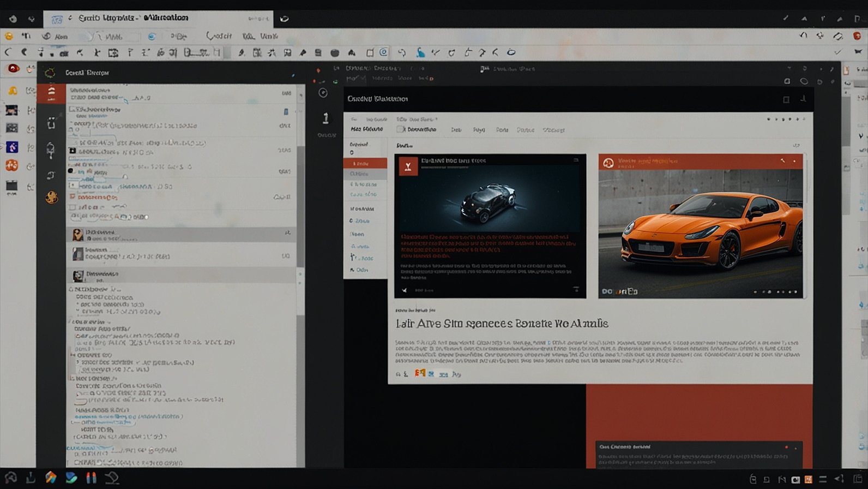Click the blue round icon in the menu row

tap(152, 36)
